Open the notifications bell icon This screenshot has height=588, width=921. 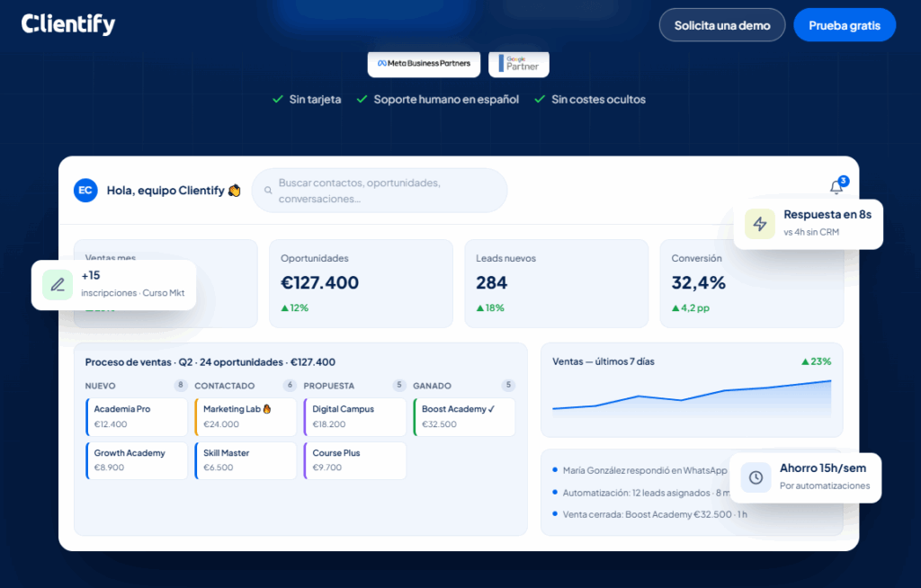(836, 187)
